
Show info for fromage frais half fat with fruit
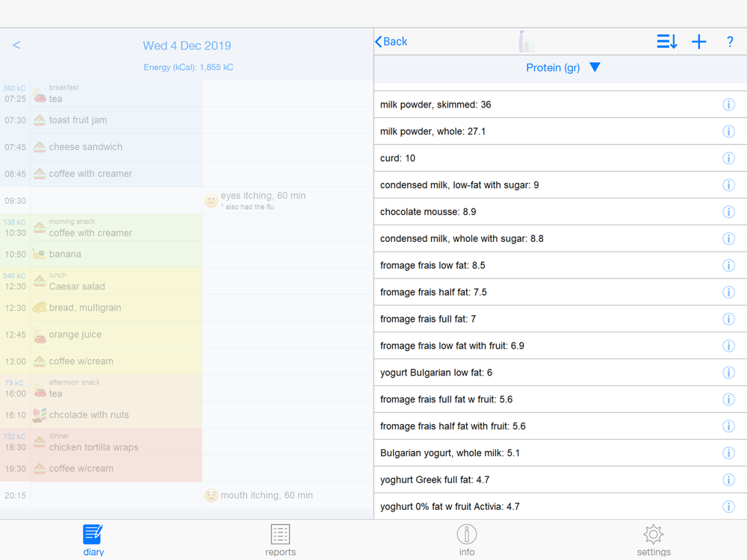coord(728,426)
